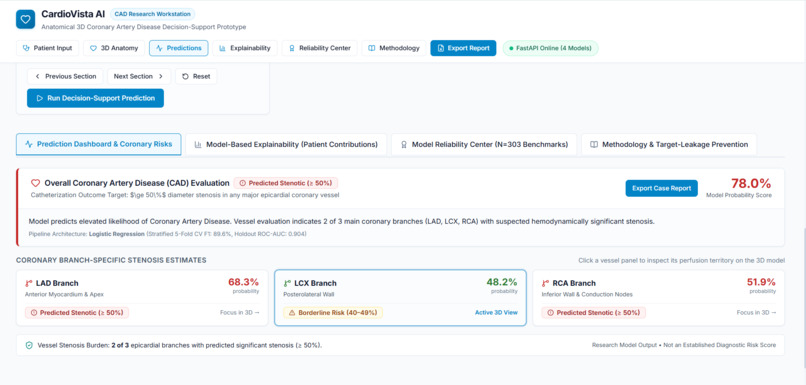Select the LAD Branch vessel panel
This screenshot has width=806, height=385.
(142, 298)
